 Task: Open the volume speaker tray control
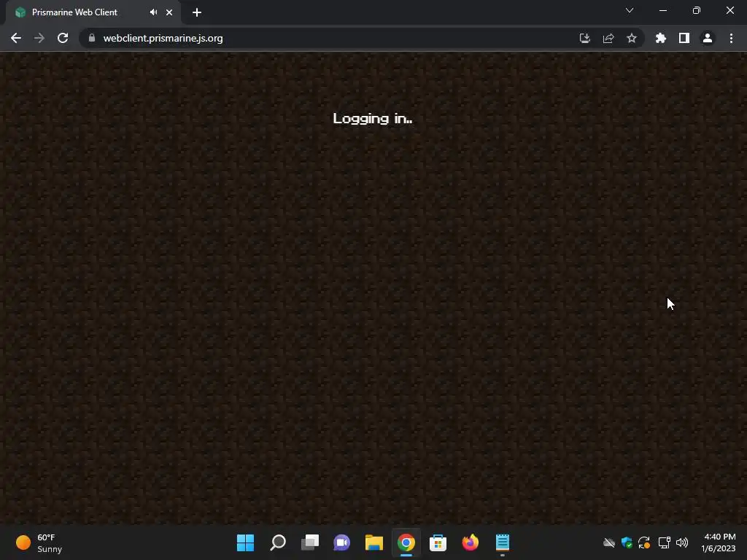tap(682, 542)
